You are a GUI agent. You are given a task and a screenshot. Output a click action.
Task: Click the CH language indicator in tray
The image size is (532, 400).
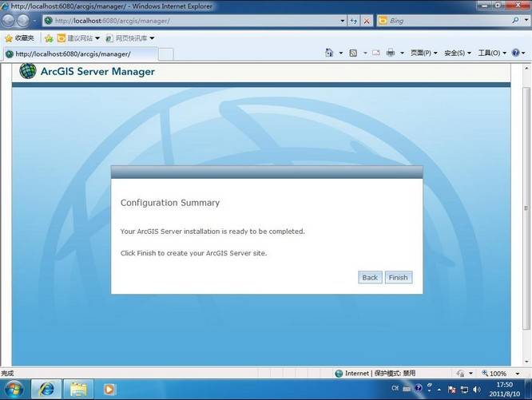point(395,388)
